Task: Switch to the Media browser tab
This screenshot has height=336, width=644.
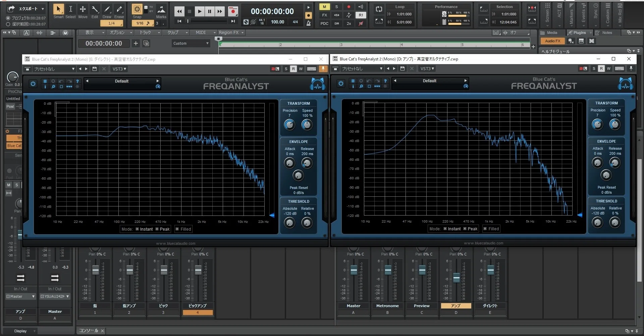Action: (552, 33)
